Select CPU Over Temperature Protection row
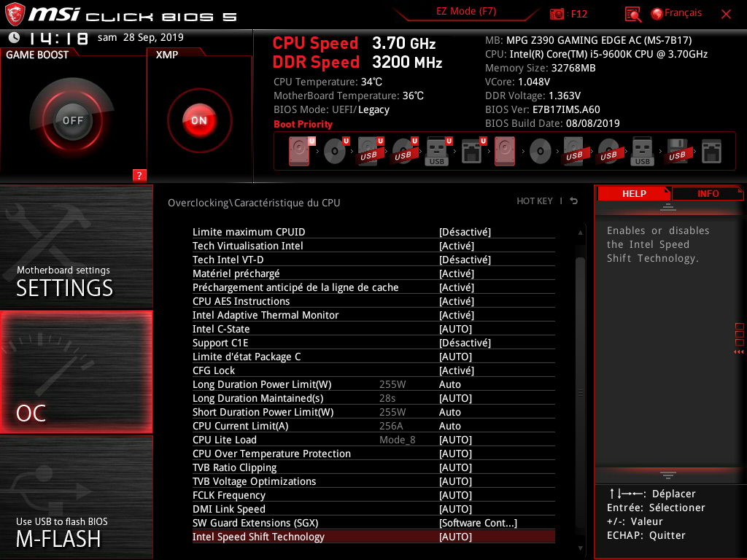 373,454
